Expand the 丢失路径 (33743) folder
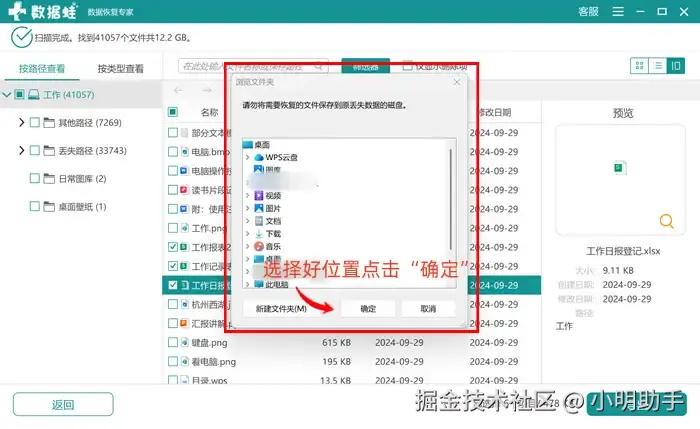The image size is (700, 429). [x=21, y=150]
